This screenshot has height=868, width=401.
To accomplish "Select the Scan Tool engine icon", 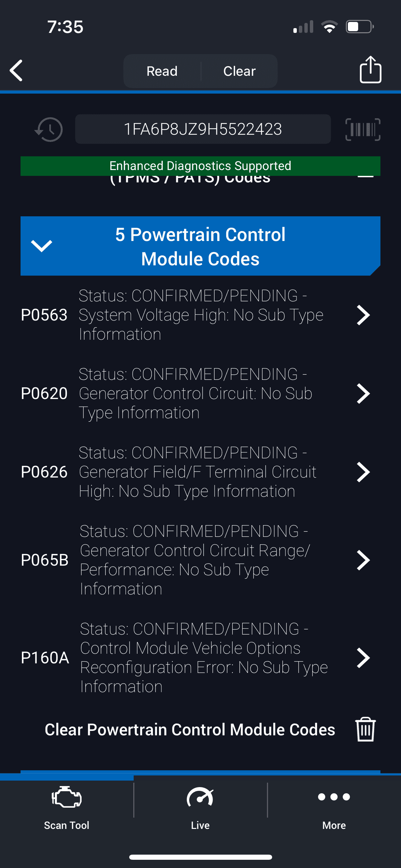I will point(66,797).
